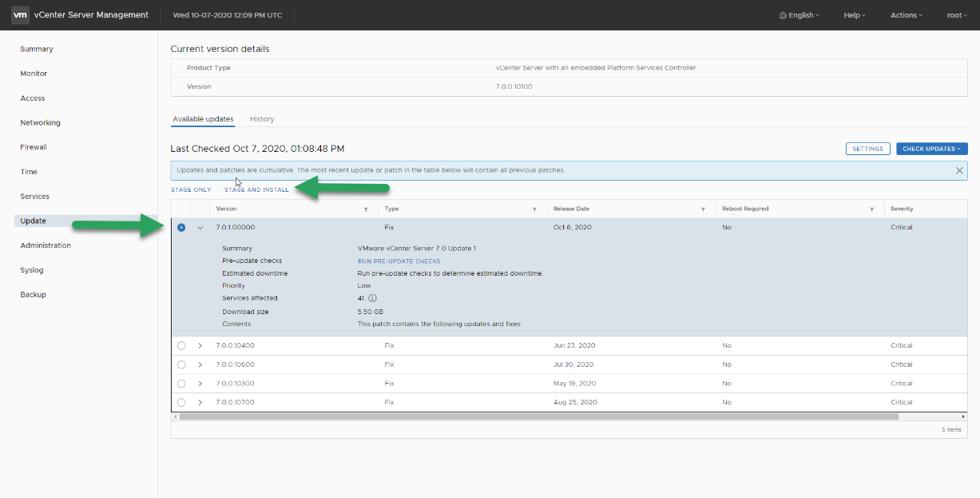This screenshot has width=980, height=498.
Task: Open the Update page in sidebar
Action: pyautogui.click(x=34, y=221)
